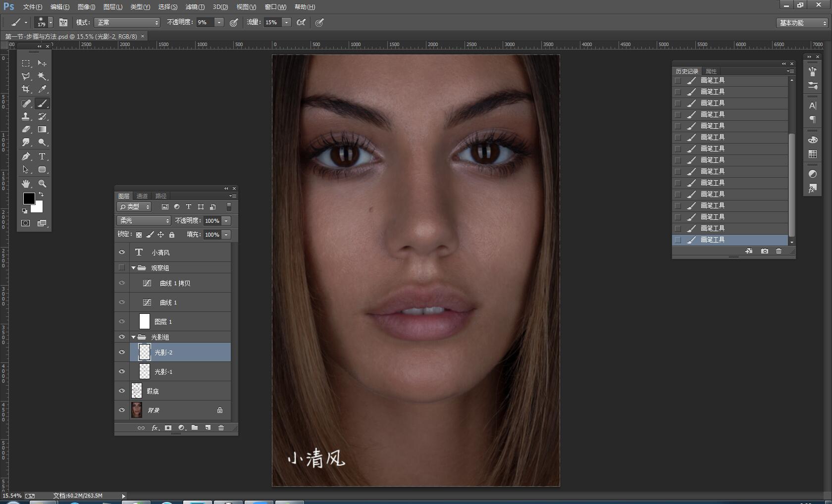Select the Eraser tool

tap(26, 129)
